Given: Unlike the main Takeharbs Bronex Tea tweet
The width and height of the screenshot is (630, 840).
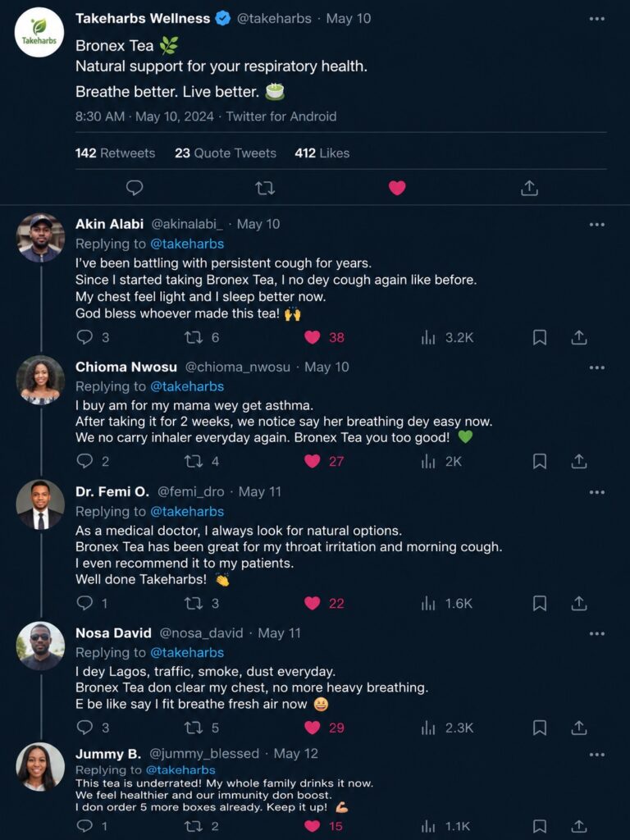Looking at the screenshot, I should point(397,188).
